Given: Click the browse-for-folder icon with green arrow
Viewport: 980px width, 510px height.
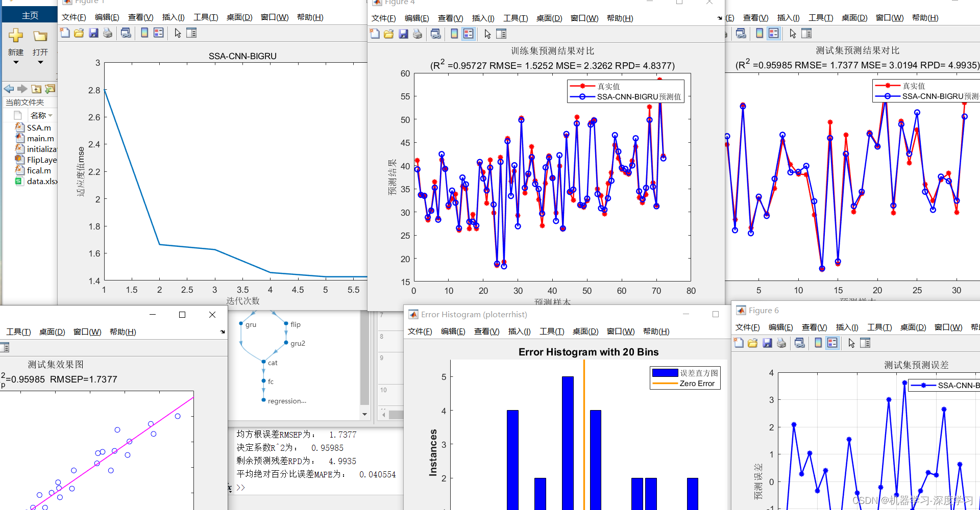Looking at the screenshot, I should [50, 89].
